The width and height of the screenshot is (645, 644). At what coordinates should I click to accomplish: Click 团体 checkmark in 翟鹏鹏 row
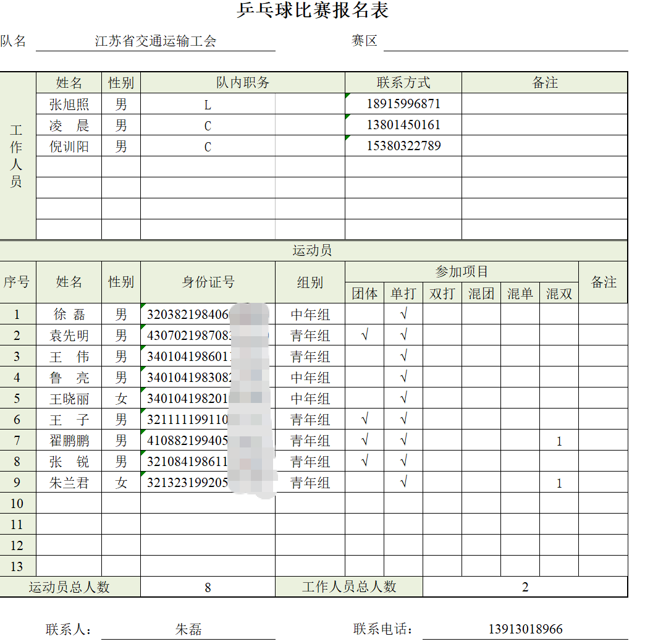click(x=365, y=440)
